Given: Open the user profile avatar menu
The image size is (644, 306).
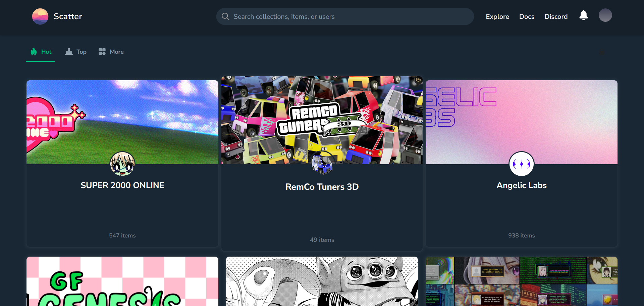Looking at the screenshot, I should 605,15.
